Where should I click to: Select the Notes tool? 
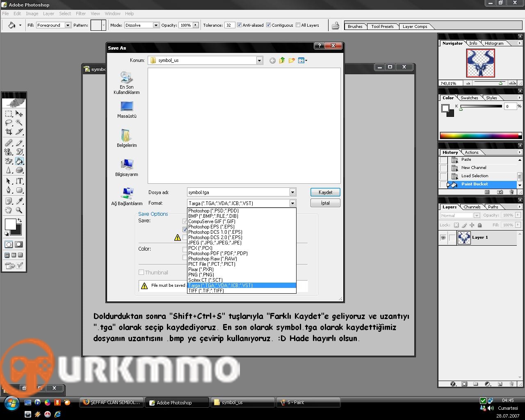tap(9, 201)
